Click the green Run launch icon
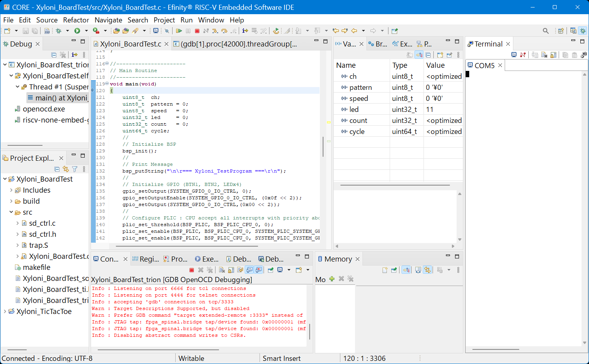Screen dimensions: 589x364 (x=77, y=31)
